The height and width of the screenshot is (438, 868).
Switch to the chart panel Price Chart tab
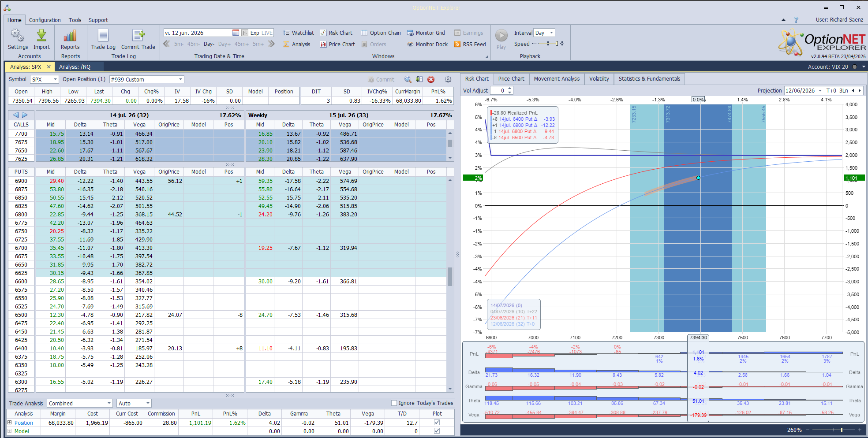511,79
